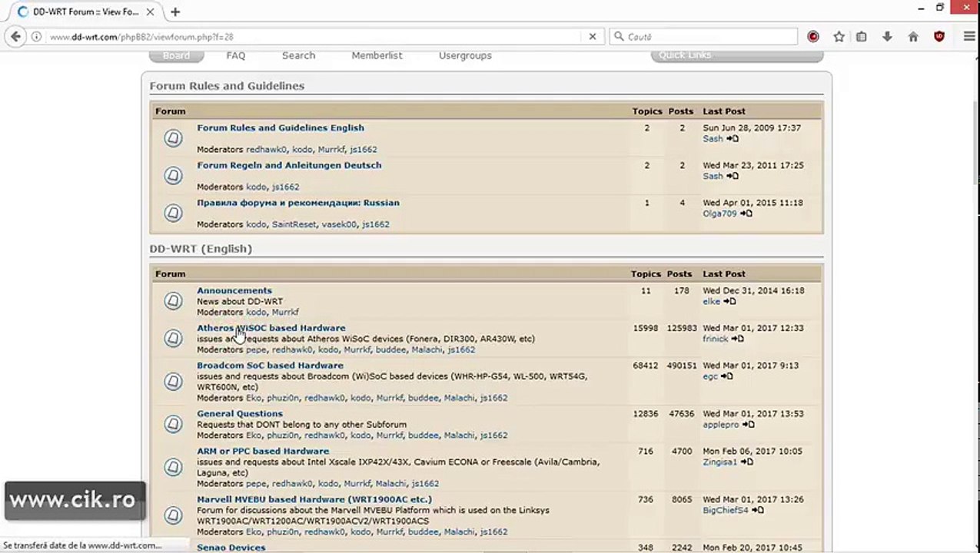980x553 pixels.
Task: Open moderator SaintReset profile link
Action: click(294, 224)
